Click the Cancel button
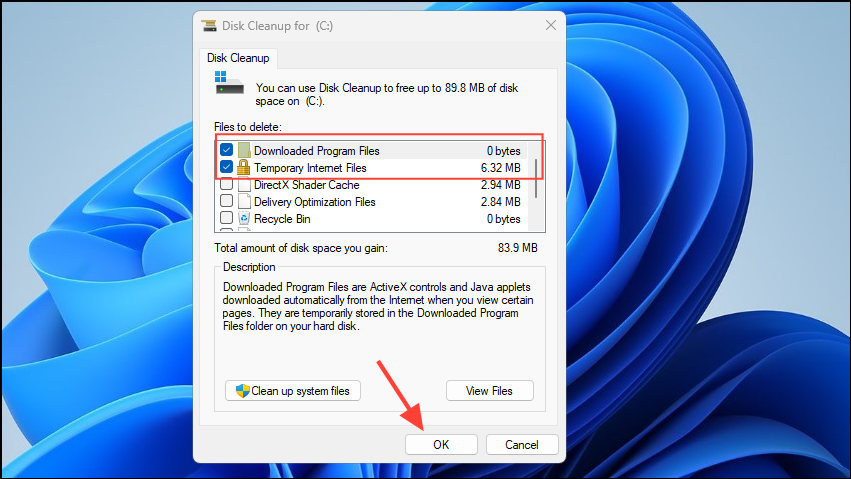Screen dimensions: 851x479 click(x=522, y=445)
